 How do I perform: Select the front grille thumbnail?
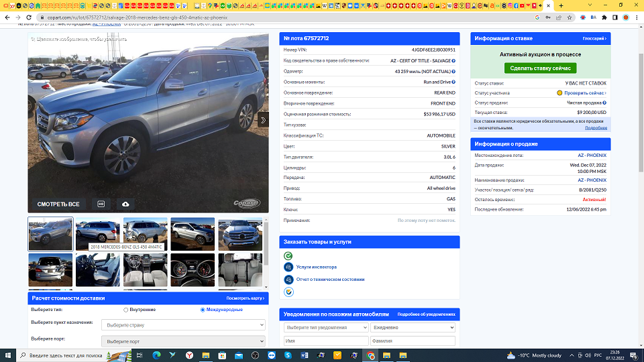(x=240, y=234)
